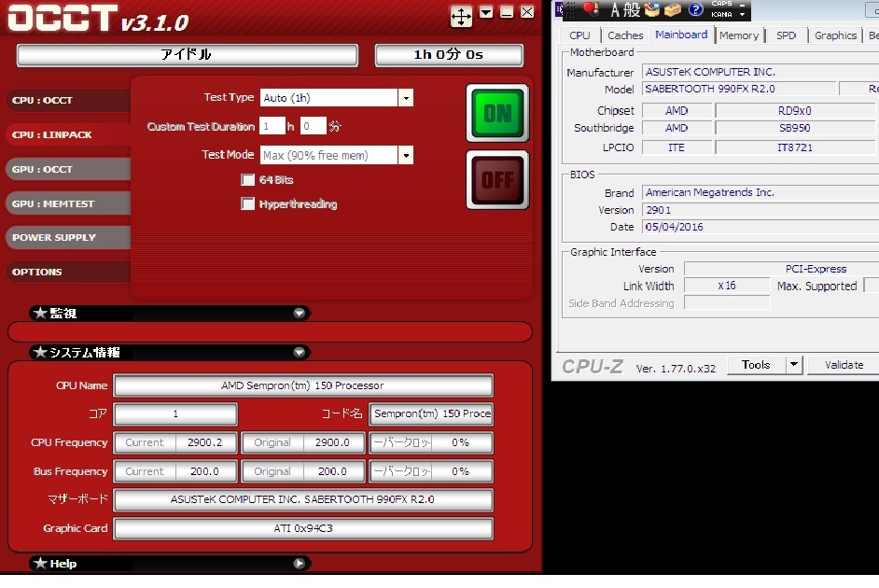Screen dimensions: 879x588
Task: Open the Test Mode dropdown
Action: (406, 155)
